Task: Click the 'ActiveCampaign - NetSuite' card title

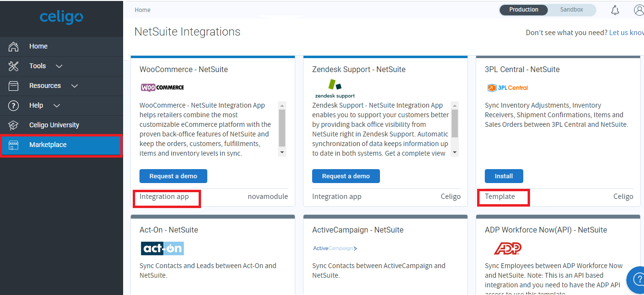Action: tap(358, 230)
